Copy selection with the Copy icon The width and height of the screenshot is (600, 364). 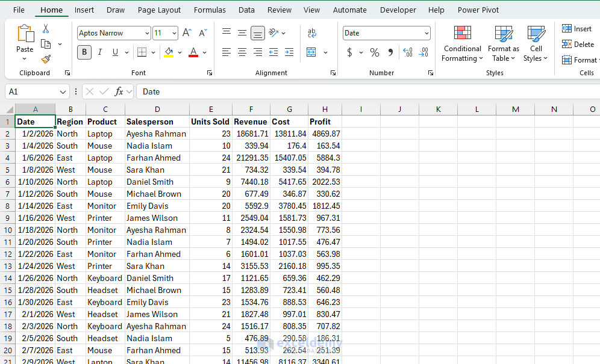[46, 45]
